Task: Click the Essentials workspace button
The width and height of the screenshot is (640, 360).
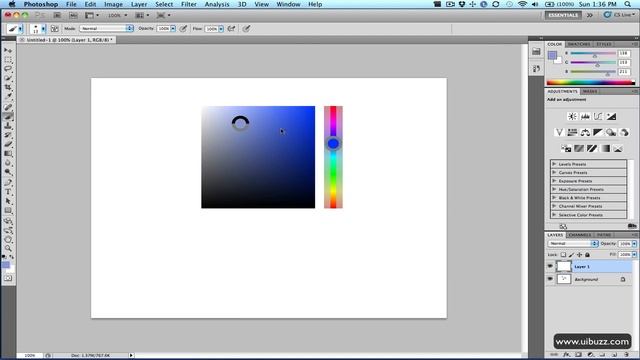Action: tap(563, 15)
